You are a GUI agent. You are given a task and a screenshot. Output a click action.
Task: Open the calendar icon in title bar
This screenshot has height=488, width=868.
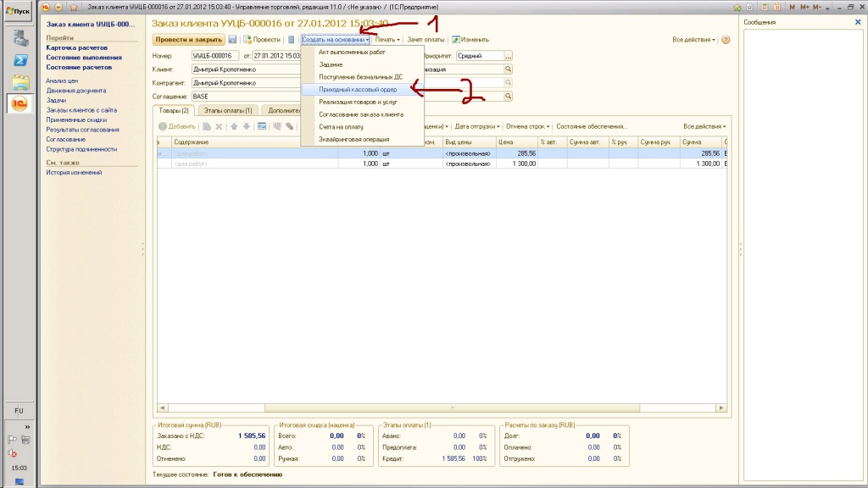click(777, 7)
